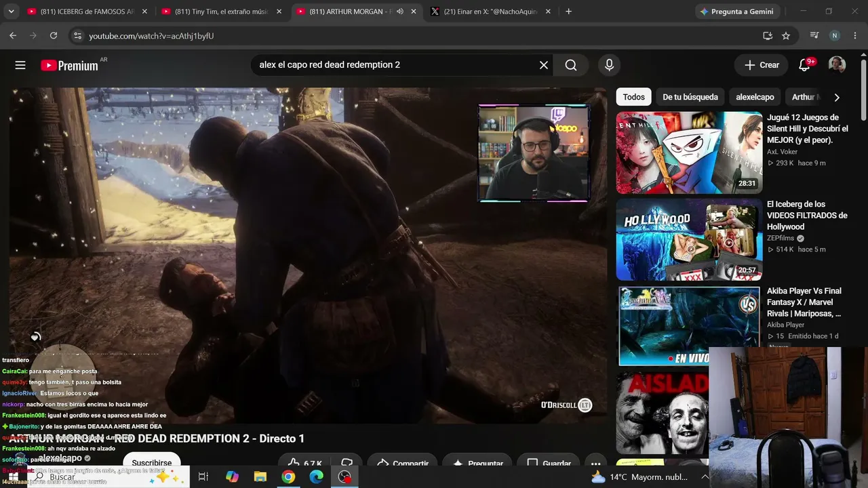Select the Todos filter chip
This screenshot has width=868, height=488.
pyautogui.click(x=633, y=97)
